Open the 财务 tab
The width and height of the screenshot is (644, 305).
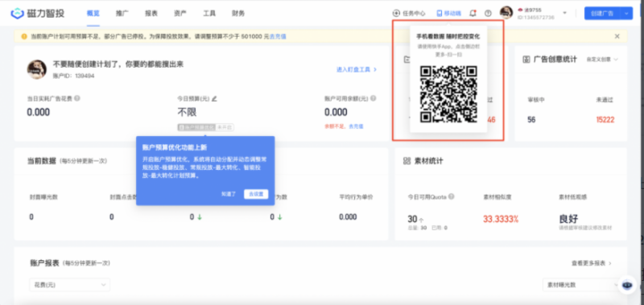(x=238, y=13)
